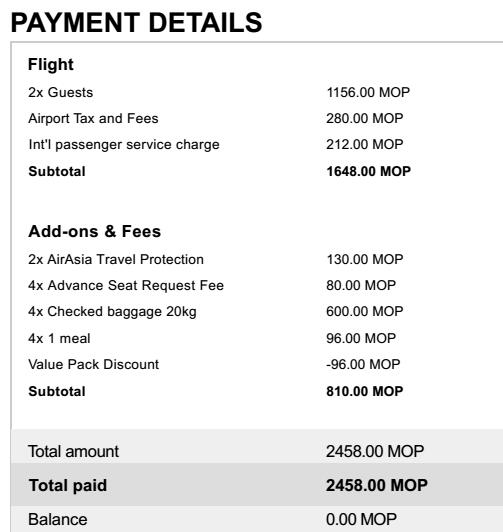Click the 1648.00 MOP flight subtotal
Screen dimensions: 503x532
point(368,171)
